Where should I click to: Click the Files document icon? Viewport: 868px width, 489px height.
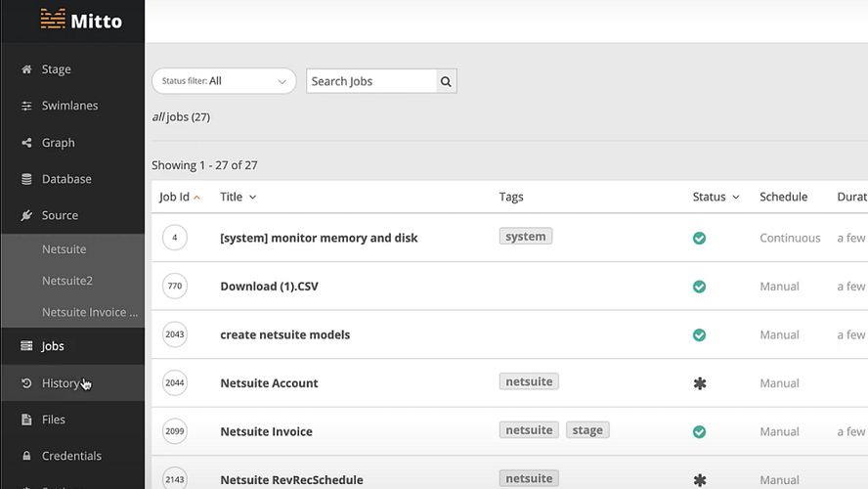click(x=26, y=420)
